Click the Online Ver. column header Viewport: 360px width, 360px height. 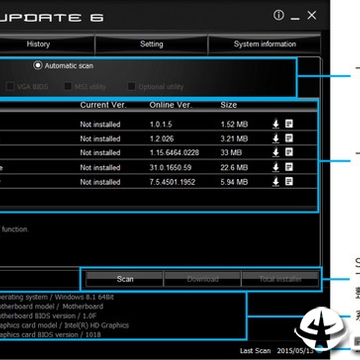click(x=171, y=105)
